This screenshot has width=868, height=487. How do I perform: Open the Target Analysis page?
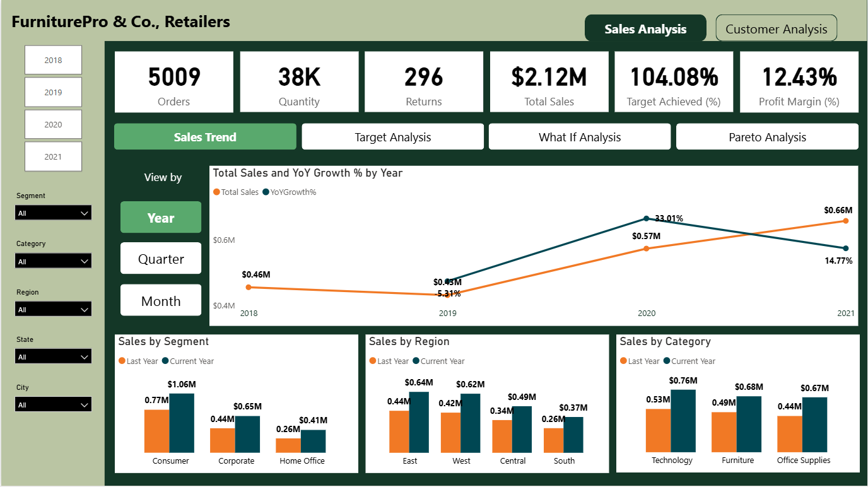[x=392, y=136]
